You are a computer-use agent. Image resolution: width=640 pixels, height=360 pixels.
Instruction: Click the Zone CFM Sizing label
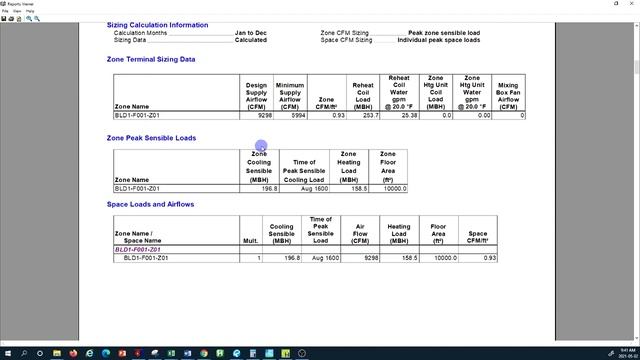click(x=344, y=33)
